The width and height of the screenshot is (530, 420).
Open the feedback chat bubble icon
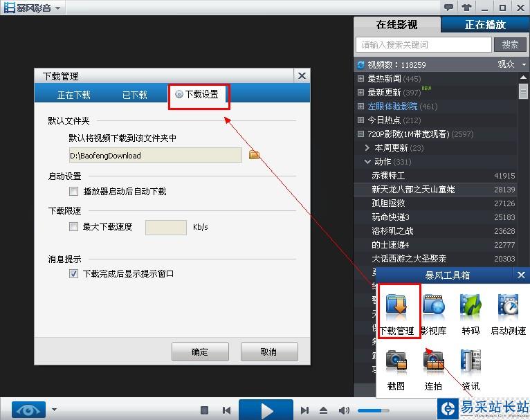coord(448,7)
